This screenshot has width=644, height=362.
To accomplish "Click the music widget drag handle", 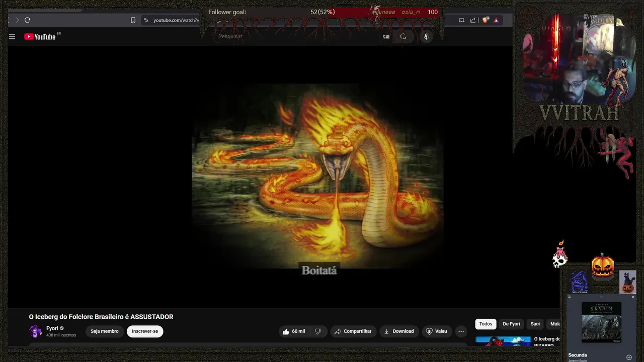I will point(601,297).
